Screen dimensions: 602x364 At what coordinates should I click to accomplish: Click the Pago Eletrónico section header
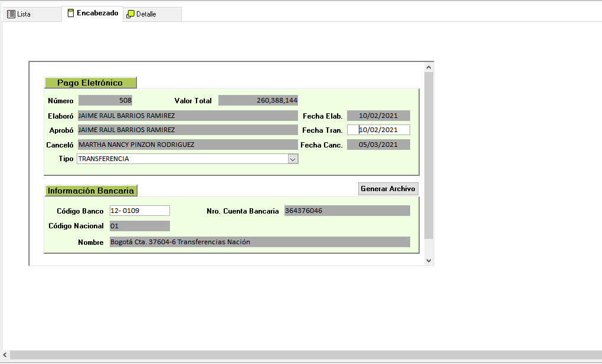90,83
